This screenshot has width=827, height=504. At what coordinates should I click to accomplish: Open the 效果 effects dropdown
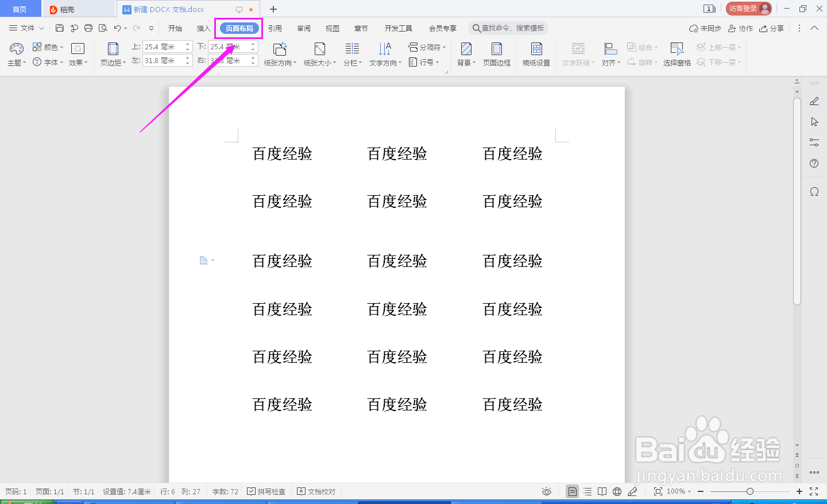[x=78, y=63]
